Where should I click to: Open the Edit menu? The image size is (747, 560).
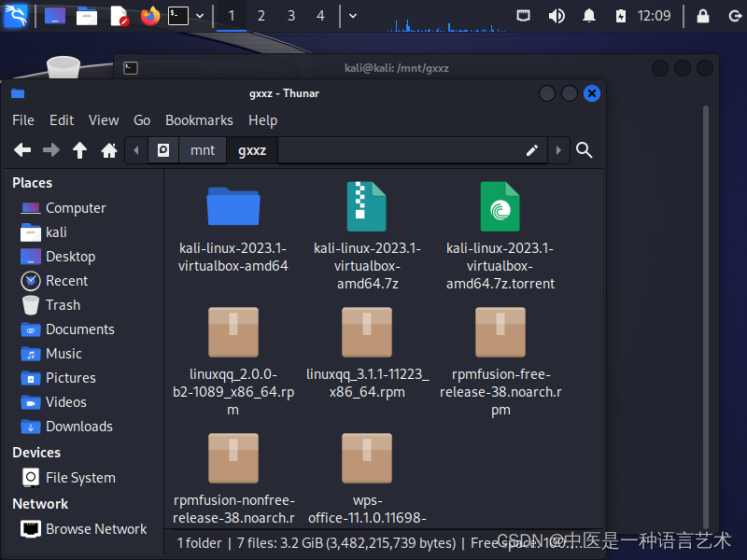click(x=62, y=120)
